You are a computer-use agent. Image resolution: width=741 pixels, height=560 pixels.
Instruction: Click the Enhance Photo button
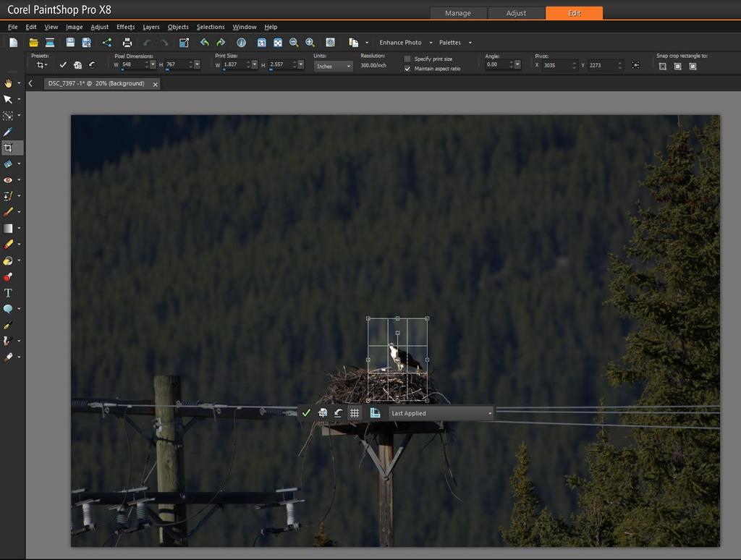click(x=400, y=43)
